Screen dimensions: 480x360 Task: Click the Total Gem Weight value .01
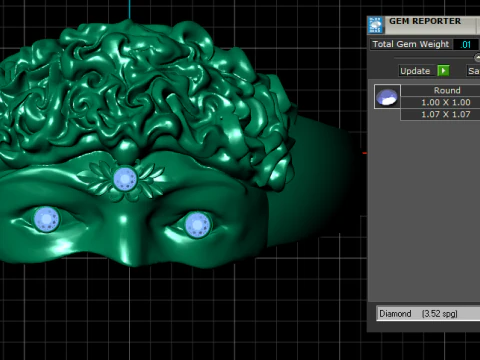click(x=466, y=44)
